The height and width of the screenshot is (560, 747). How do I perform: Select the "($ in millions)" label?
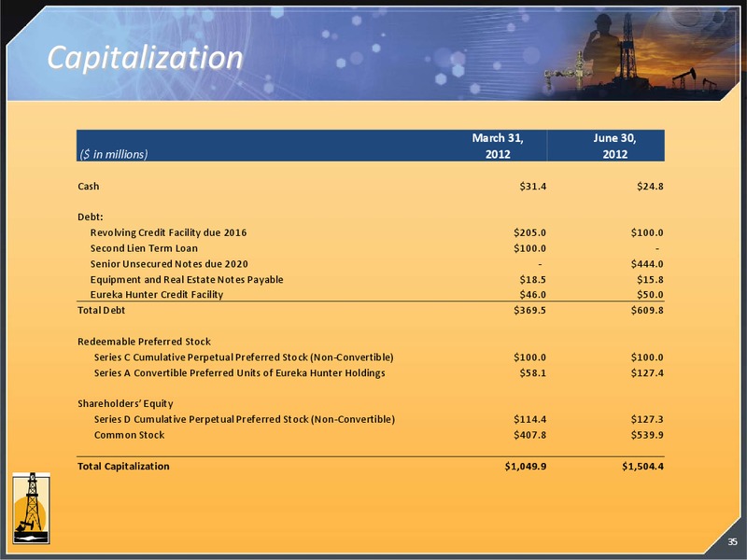(x=113, y=154)
